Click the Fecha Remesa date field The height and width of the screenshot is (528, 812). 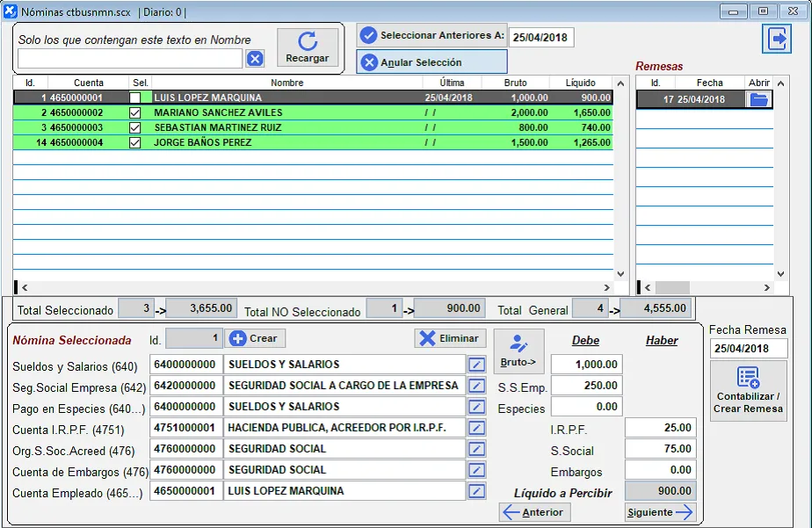[748, 349]
